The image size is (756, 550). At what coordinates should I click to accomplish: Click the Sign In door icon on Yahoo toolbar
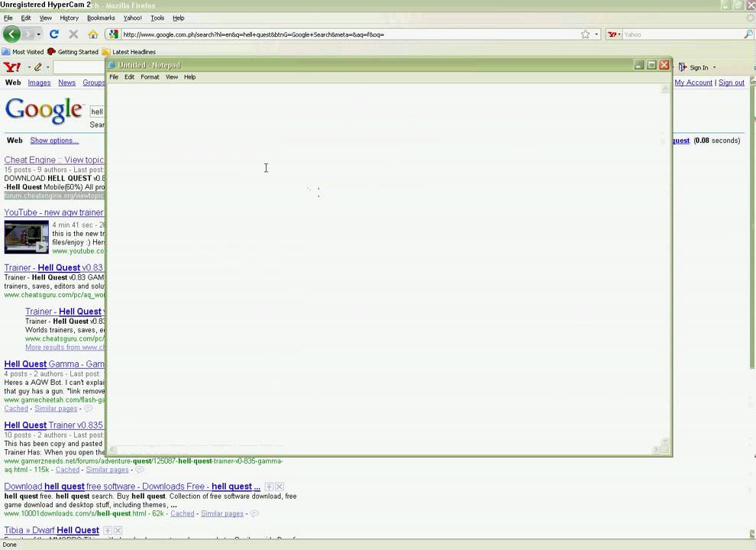coord(682,67)
